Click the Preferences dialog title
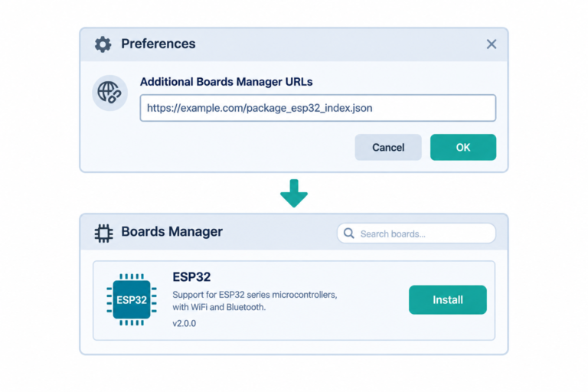 point(158,44)
